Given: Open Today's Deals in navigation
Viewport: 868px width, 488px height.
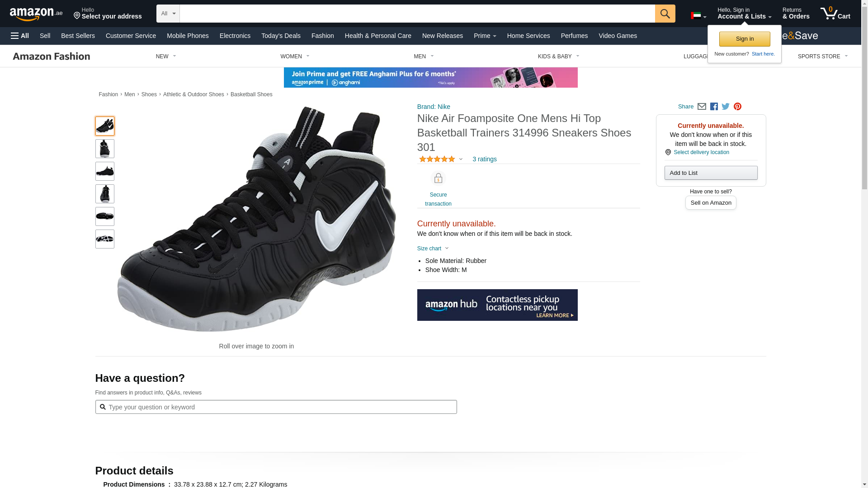Looking at the screenshot, I should (281, 36).
